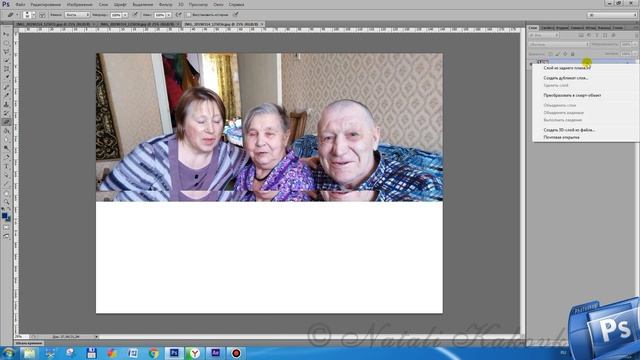Screen dimensions: 640x360
Task: Toggle airbrush mode icon in options bar
Action: coord(179,15)
